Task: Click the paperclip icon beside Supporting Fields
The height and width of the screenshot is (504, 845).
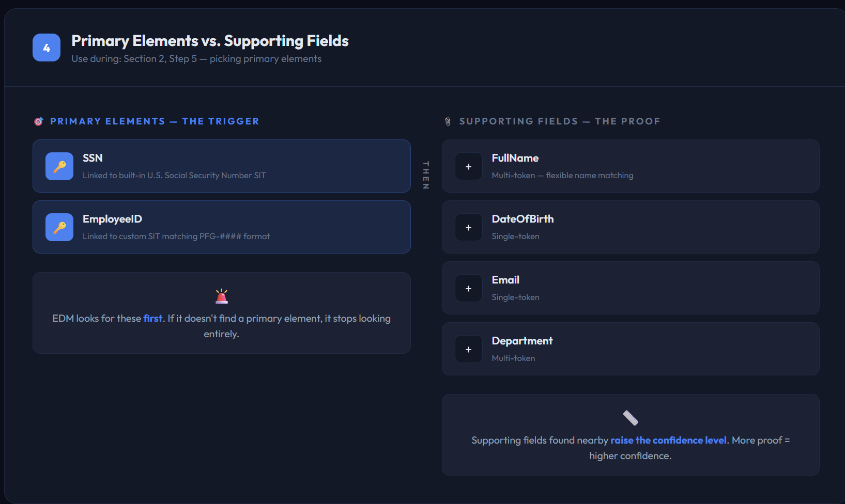Action: 448,121
